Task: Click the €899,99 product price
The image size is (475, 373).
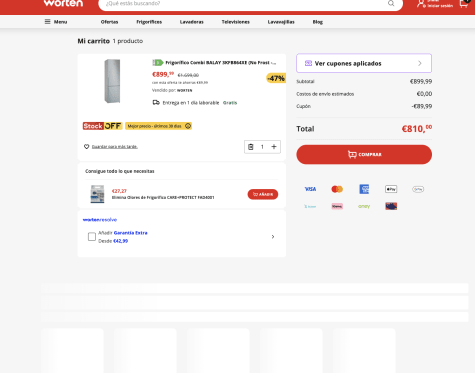Action: (163, 74)
